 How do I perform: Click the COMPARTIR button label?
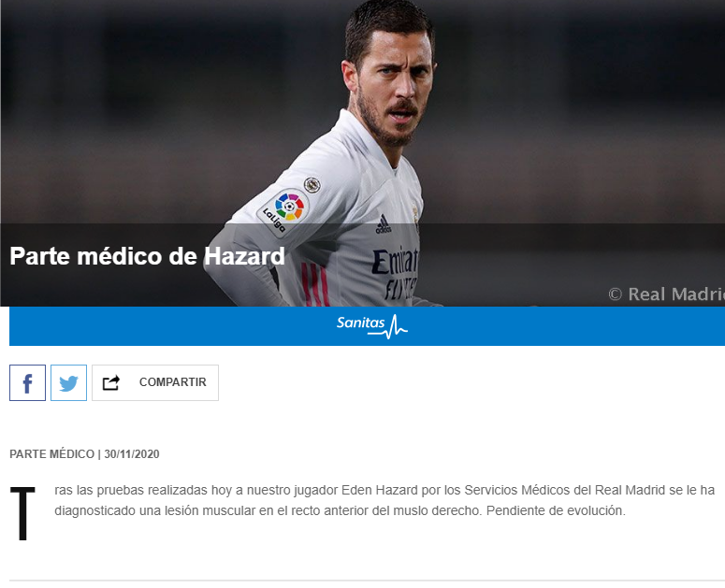point(172,382)
